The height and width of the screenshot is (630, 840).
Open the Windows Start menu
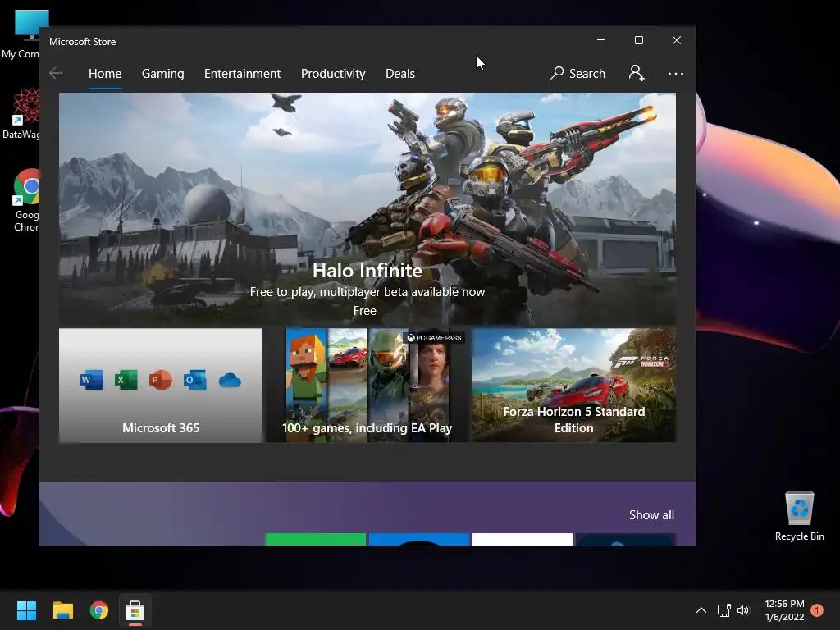[26, 610]
